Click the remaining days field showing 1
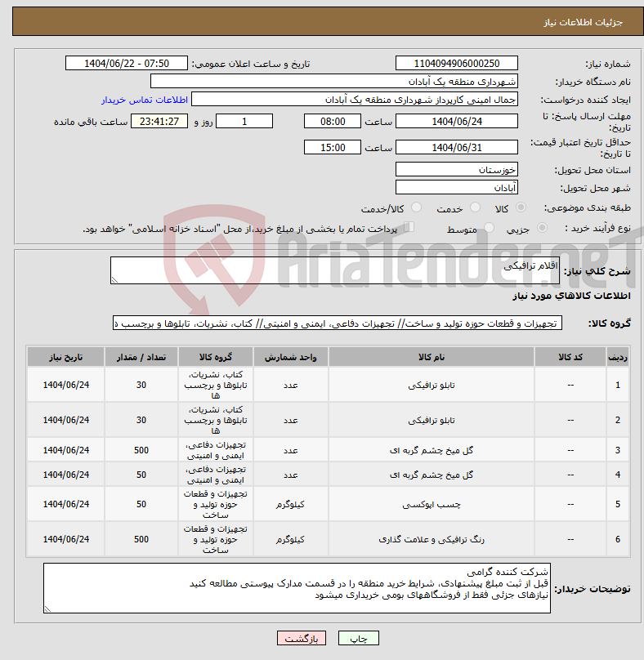The height and width of the screenshot is (660, 644). [244, 121]
